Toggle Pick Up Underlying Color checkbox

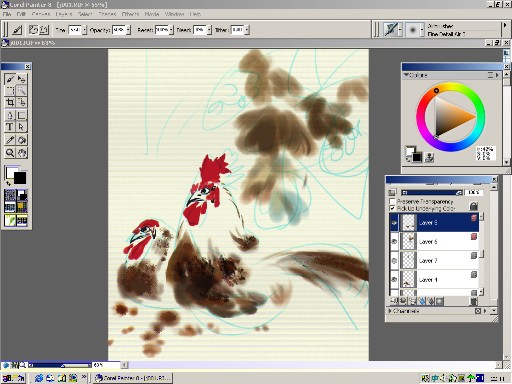coord(392,208)
